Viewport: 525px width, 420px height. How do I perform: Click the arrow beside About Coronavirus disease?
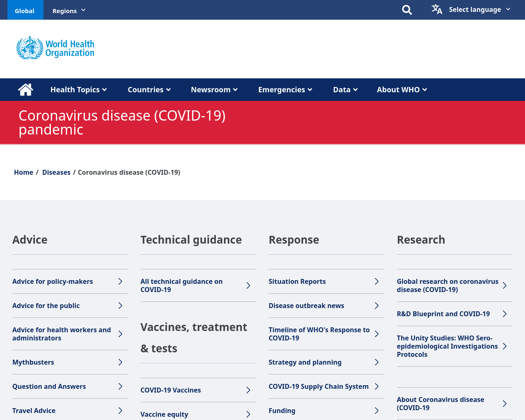(x=504, y=404)
